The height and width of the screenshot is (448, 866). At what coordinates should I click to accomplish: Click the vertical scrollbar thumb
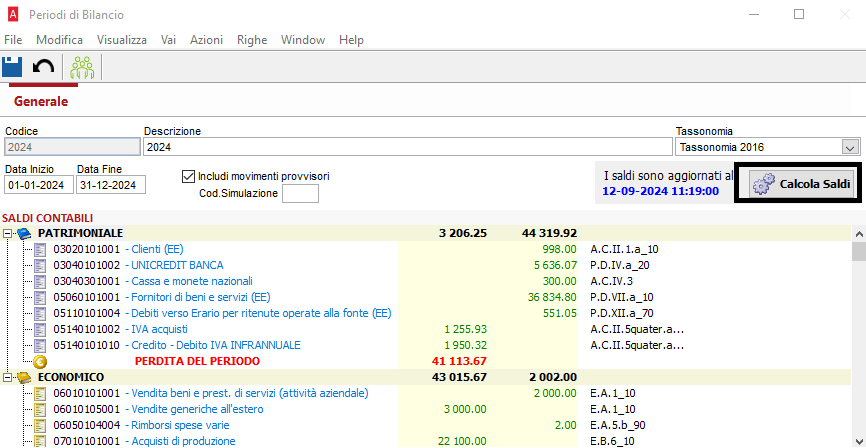pyautogui.click(x=859, y=251)
